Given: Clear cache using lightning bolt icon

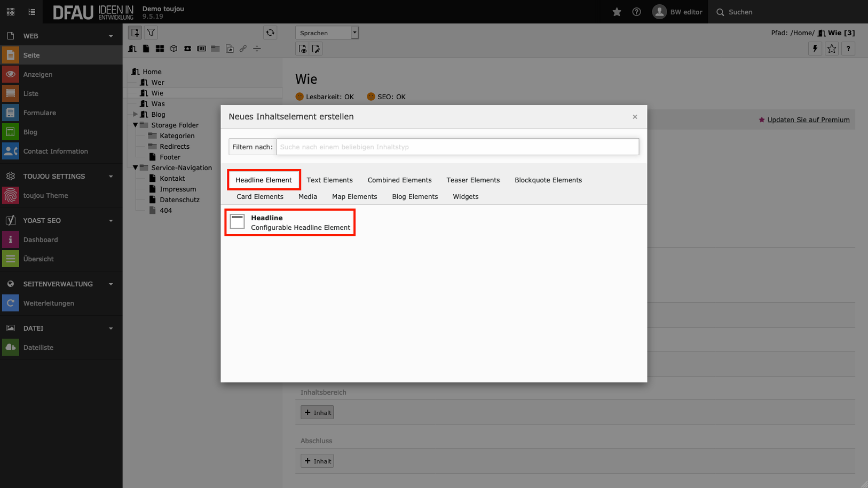Looking at the screenshot, I should click(x=815, y=49).
